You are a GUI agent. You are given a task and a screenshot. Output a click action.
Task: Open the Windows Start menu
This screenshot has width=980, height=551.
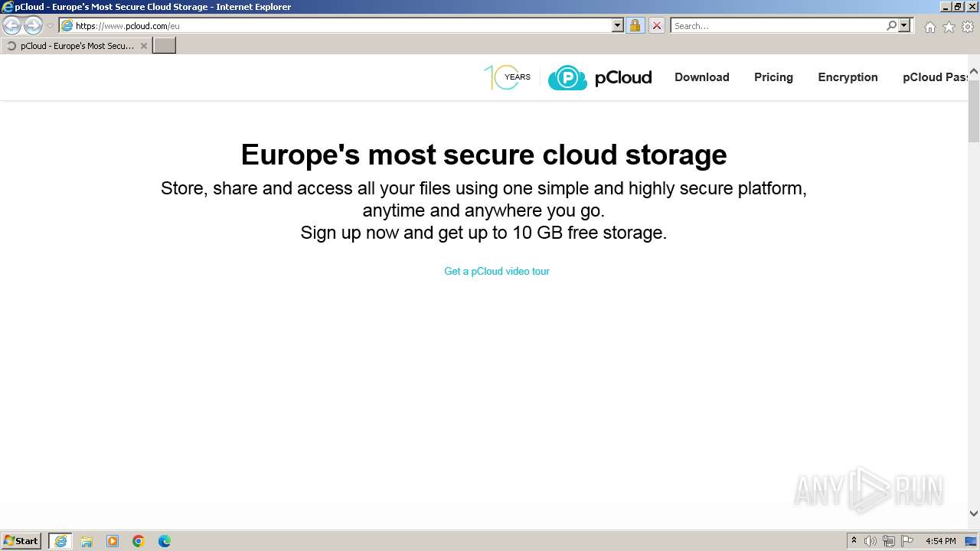tap(21, 541)
